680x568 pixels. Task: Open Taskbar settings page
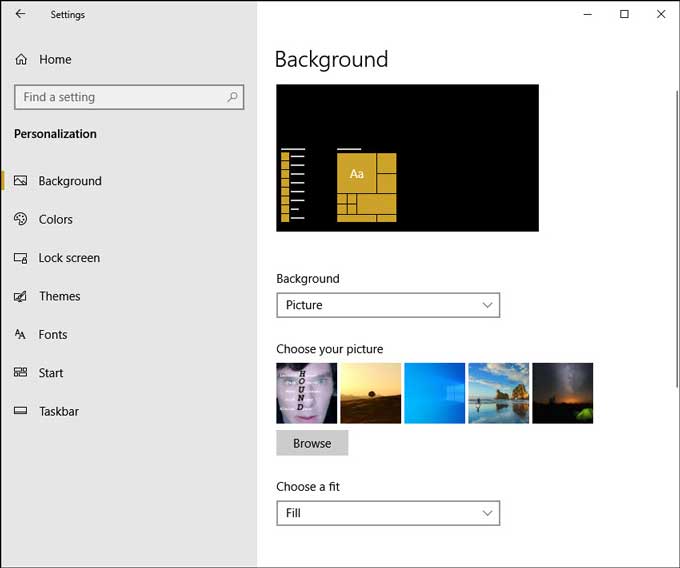point(129,411)
